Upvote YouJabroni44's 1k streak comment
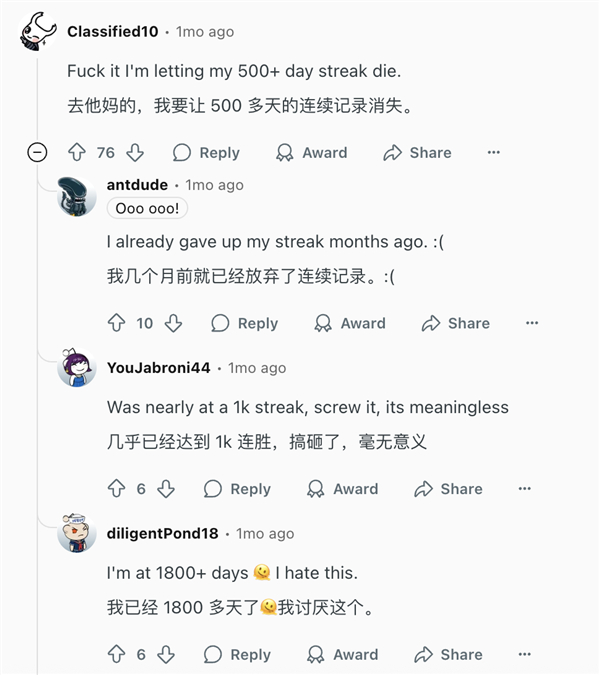This screenshot has width=600, height=675. point(116,489)
